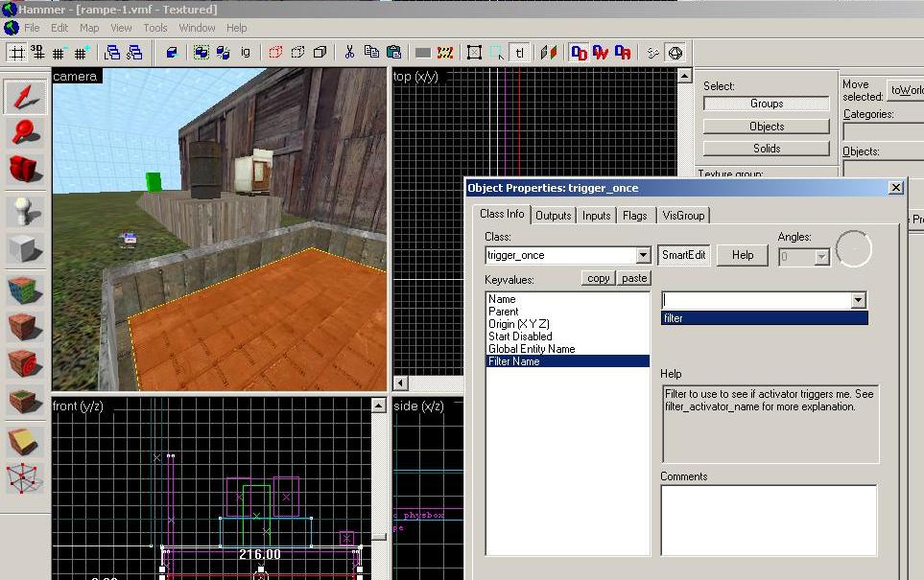Toggle the 2D grid display
The height and width of the screenshot is (580, 924).
(x=17, y=53)
